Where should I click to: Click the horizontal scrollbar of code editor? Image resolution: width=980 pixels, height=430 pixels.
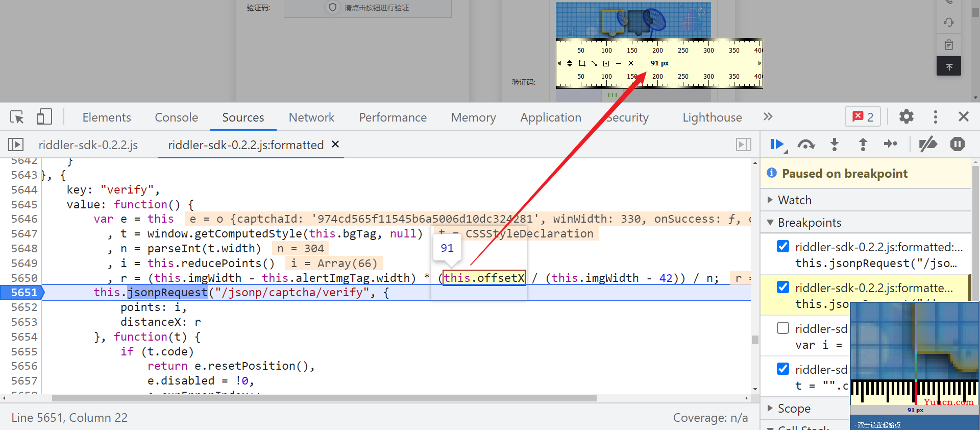point(324,398)
